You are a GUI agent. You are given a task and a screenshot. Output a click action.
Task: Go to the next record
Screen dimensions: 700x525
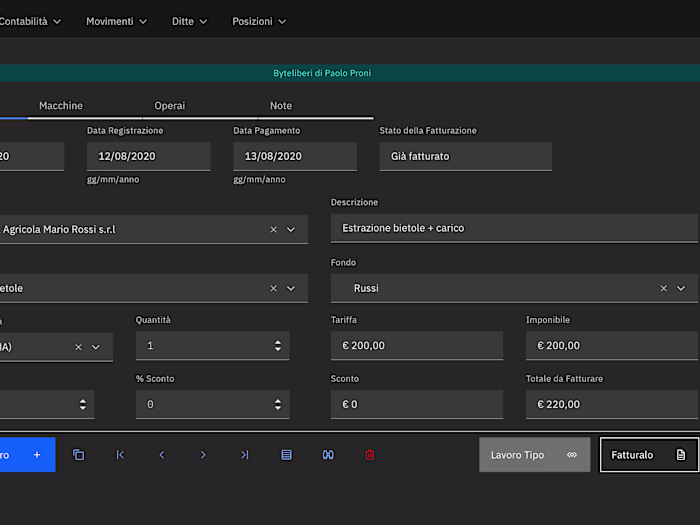(x=203, y=455)
